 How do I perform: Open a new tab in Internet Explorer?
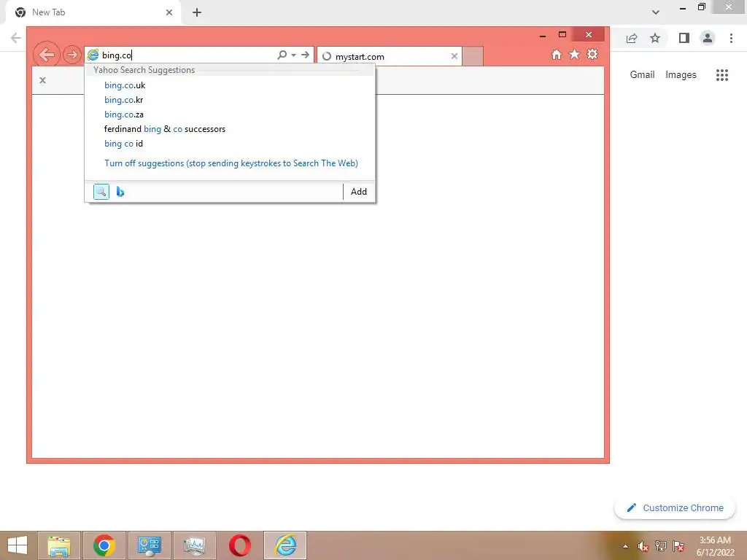coord(473,56)
